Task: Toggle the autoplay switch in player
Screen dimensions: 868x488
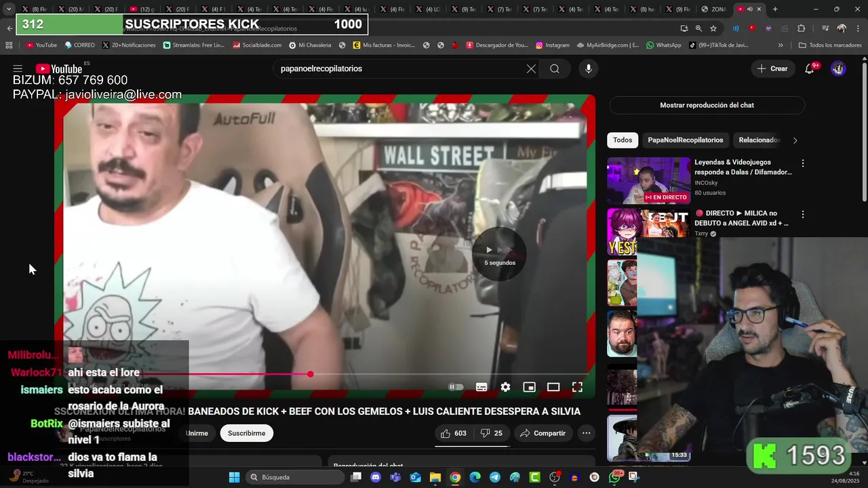Action: [456, 387]
